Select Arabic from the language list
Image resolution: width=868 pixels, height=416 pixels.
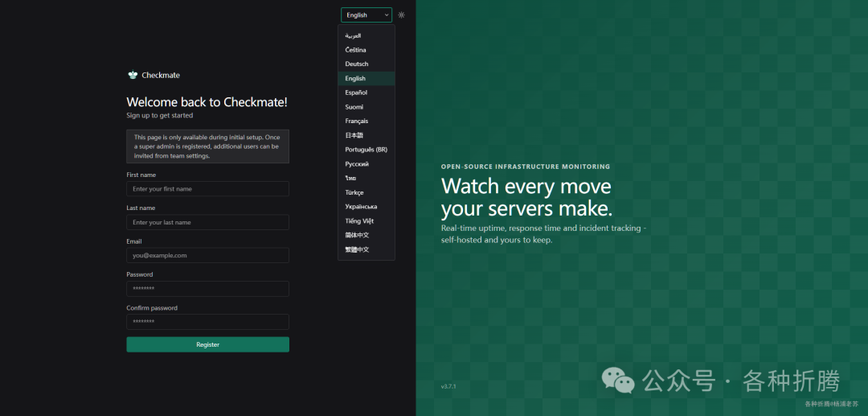(366, 35)
